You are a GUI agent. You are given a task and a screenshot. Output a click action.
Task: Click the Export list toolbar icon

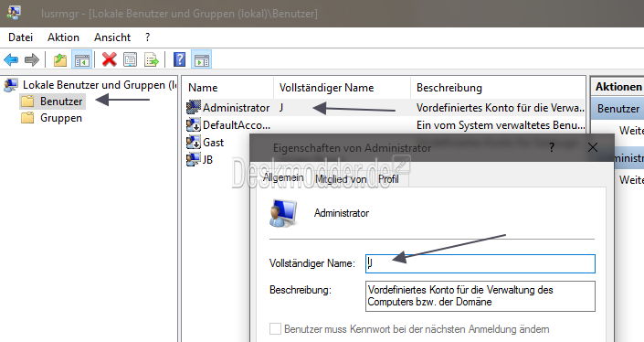pos(151,60)
